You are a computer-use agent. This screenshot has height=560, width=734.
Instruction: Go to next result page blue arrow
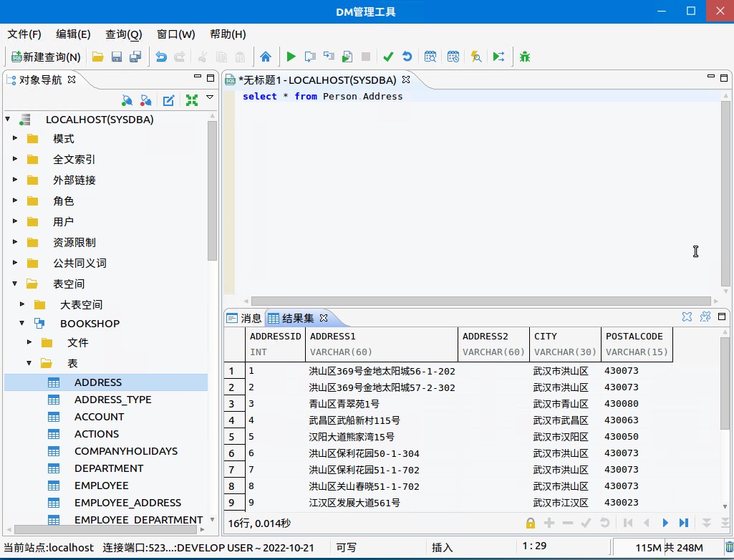coord(665,523)
